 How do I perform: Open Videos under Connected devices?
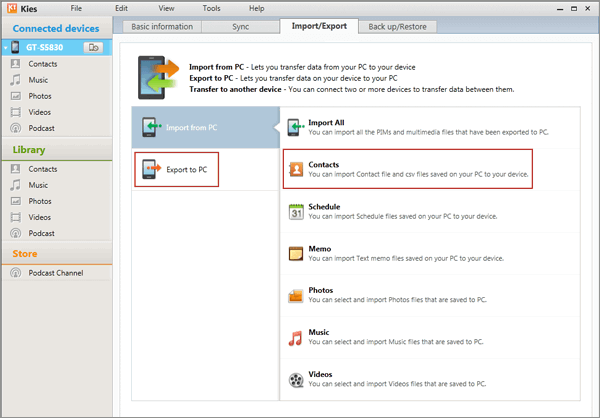coord(40,112)
